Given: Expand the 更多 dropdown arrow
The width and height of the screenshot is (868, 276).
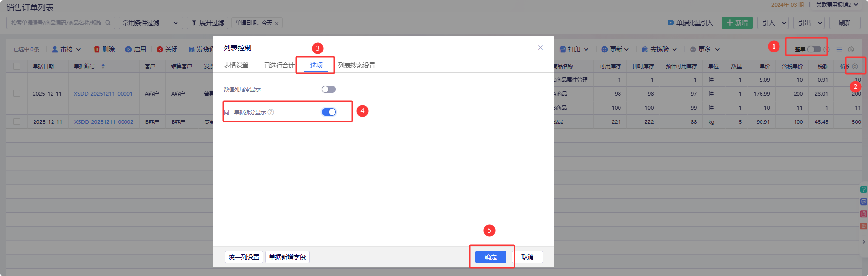Looking at the screenshot, I should (717, 49).
